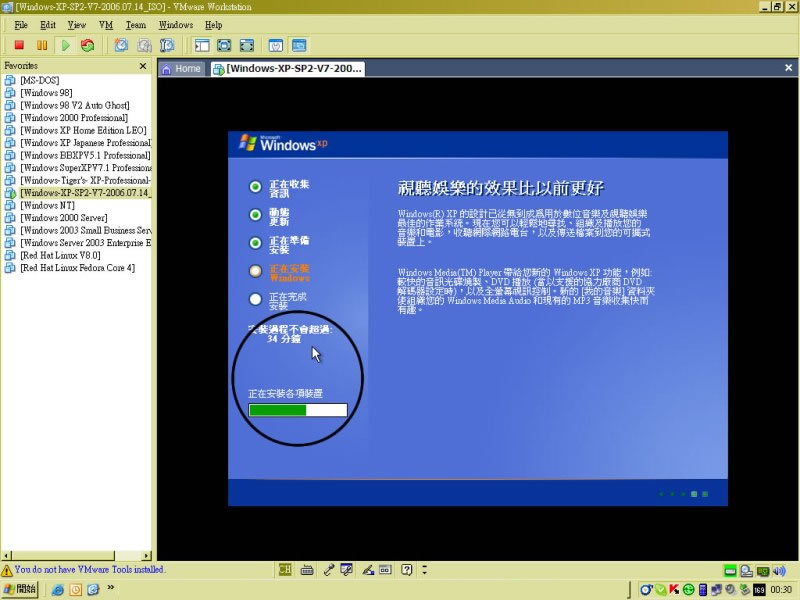Click the console view toolbar icon

coord(299,45)
